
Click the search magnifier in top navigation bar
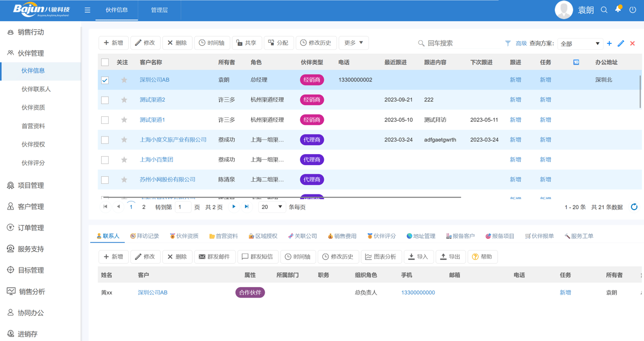[604, 9]
